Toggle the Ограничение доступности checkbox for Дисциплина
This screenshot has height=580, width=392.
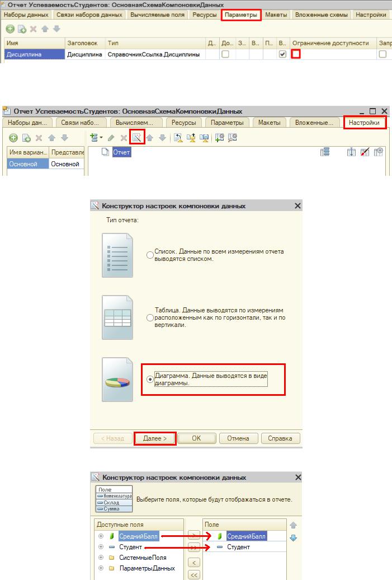click(x=296, y=54)
